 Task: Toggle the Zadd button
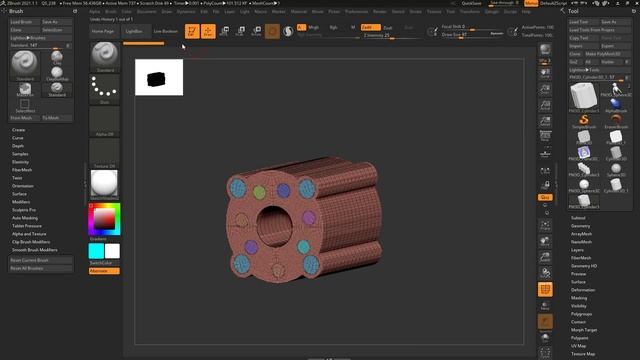pos(371,27)
